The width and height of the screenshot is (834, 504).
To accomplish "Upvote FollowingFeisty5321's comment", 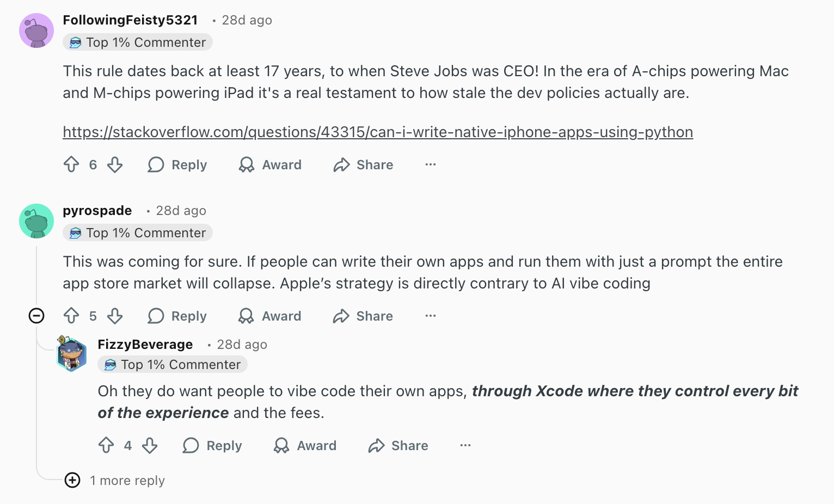I will click(71, 164).
